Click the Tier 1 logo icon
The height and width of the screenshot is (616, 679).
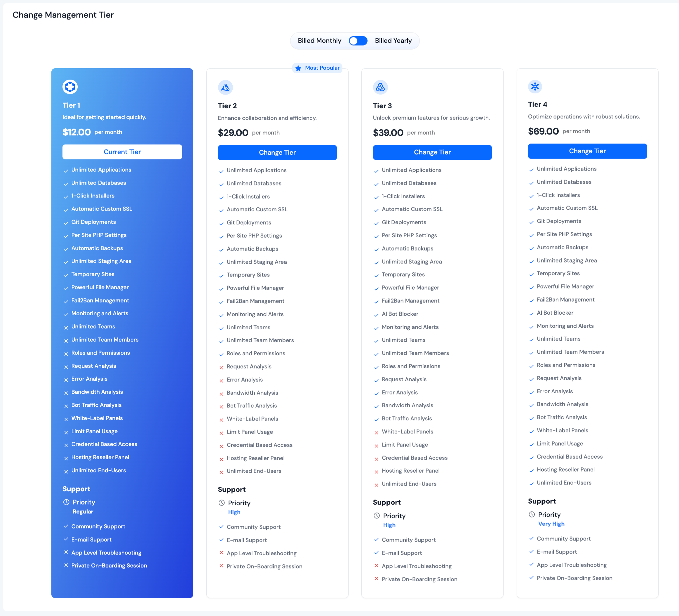coord(70,87)
